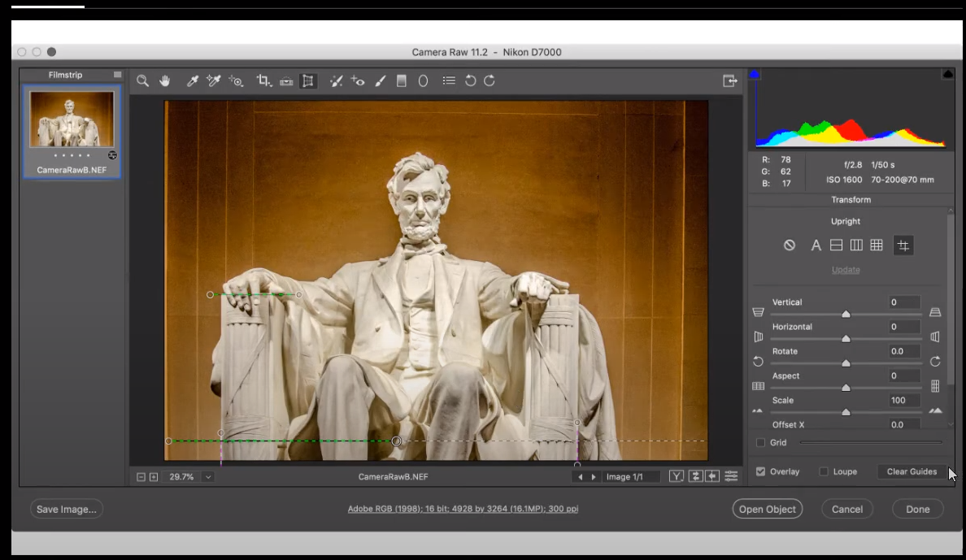Viewport: 966px width, 560px height.
Task: Enable the Grid checkbox
Action: pyautogui.click(x=760, y=442)
